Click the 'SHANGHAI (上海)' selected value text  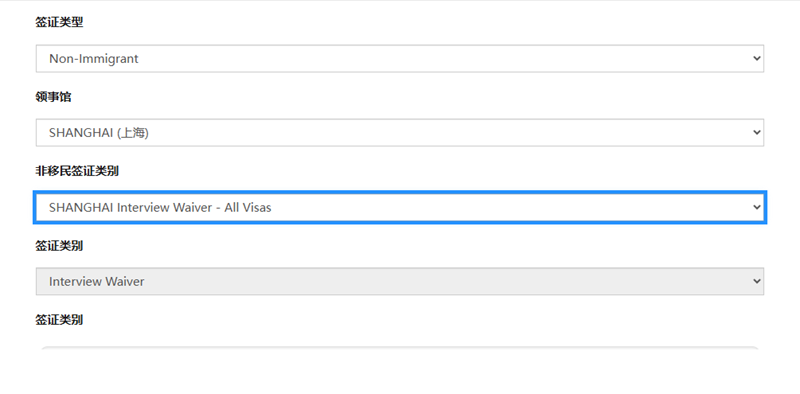98,133
